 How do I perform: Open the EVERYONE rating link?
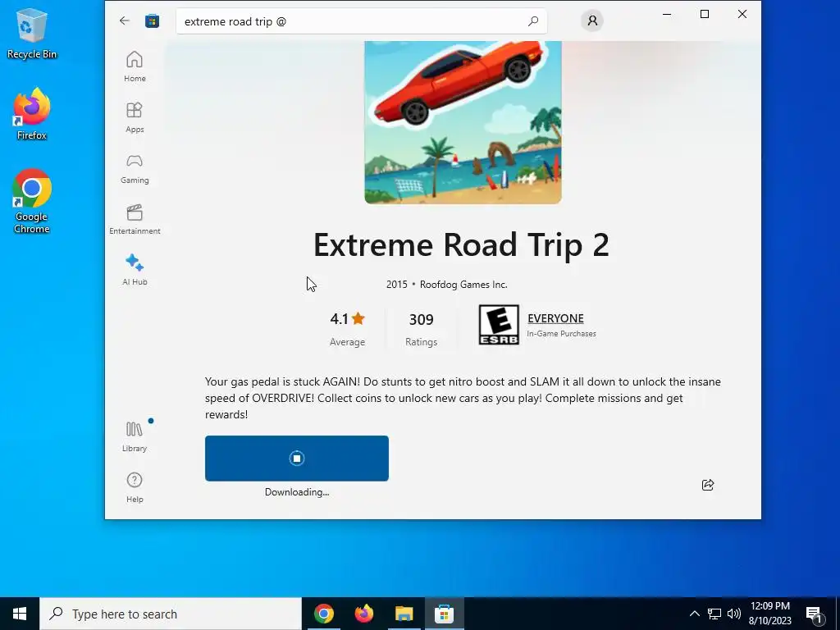pos(555,318)
